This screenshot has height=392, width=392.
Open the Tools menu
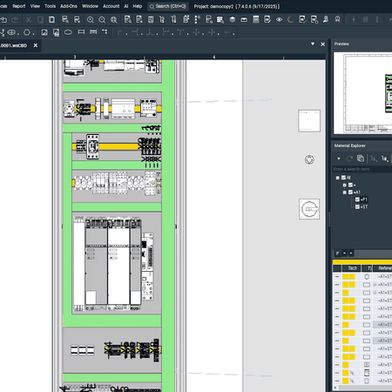click(50, 6)
